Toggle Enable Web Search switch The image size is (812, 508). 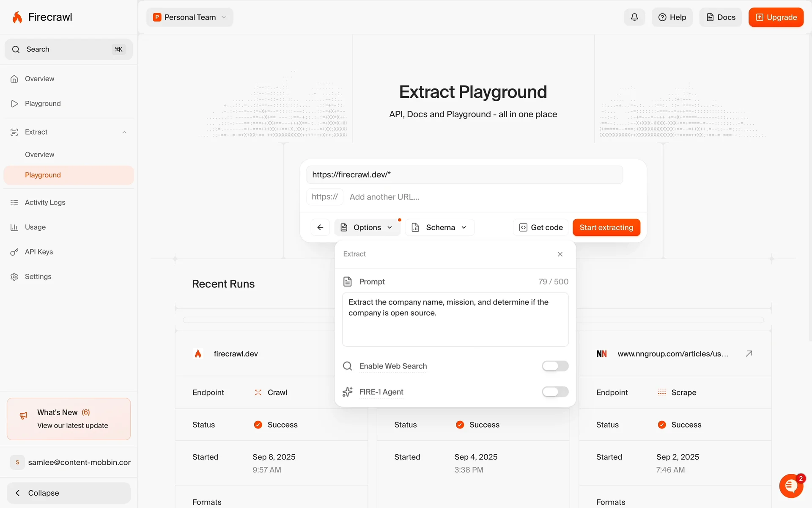tap(555, 366)
